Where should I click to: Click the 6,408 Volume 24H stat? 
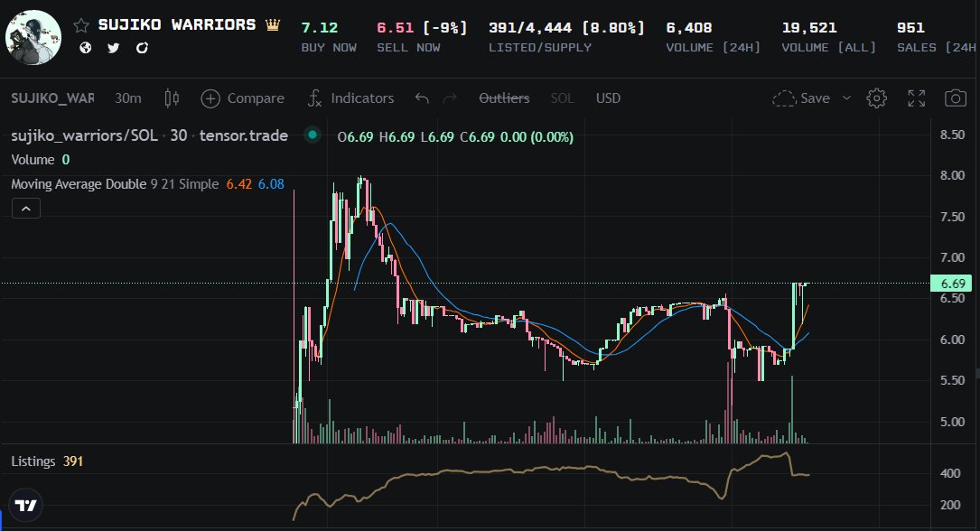[x=689, y=27]
